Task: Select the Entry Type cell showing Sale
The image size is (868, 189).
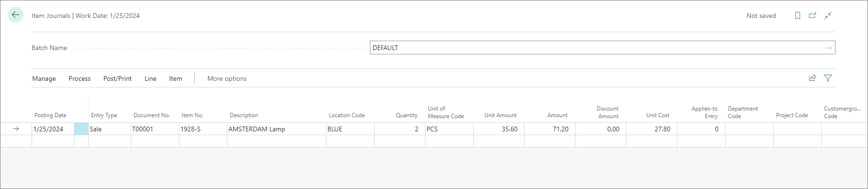Action: [x=109, y=129]
